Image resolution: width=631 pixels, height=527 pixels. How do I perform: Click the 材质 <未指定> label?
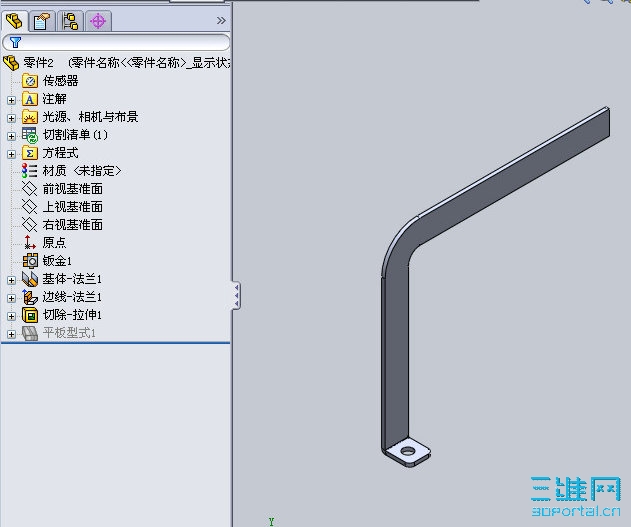(82, 171)
